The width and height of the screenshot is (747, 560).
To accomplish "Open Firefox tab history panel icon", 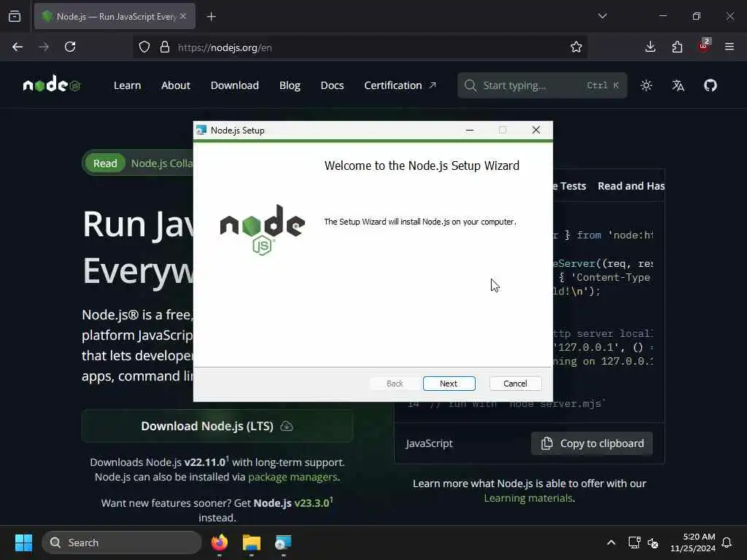I will click(15, 16).
